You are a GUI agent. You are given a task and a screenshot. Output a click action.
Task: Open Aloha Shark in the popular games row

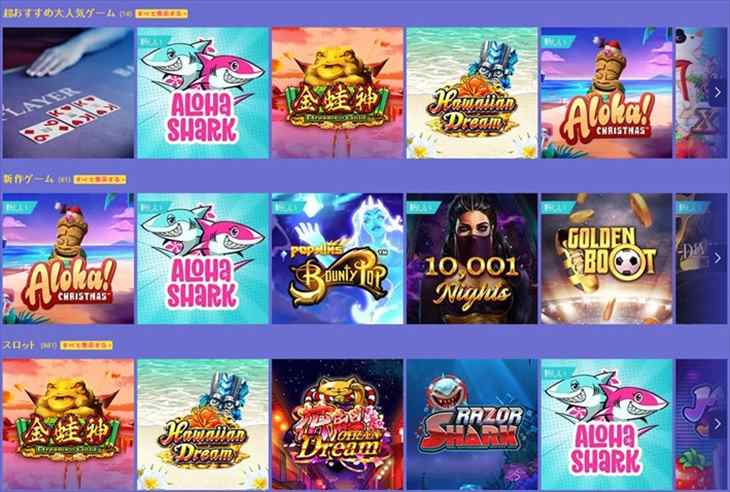coord(203,93)
